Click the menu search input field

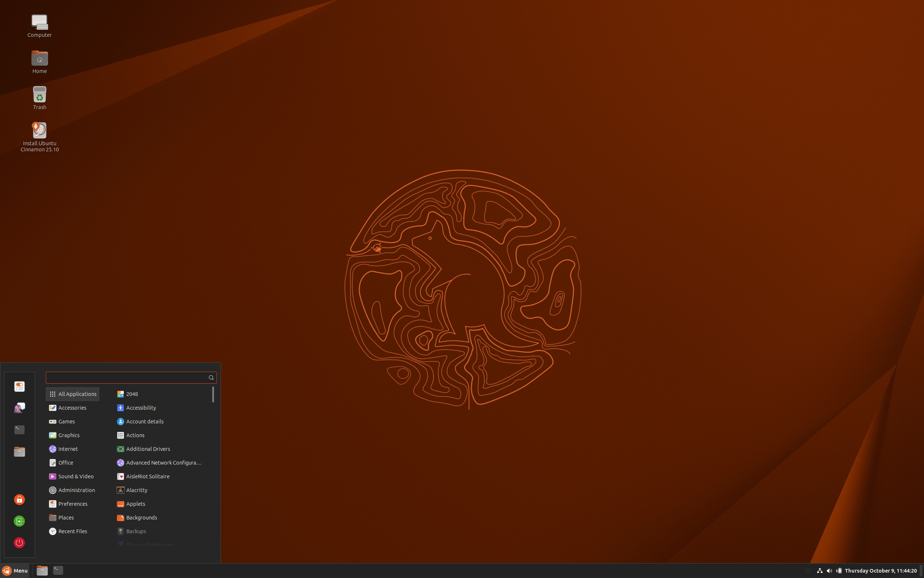[x=131, y=378]
